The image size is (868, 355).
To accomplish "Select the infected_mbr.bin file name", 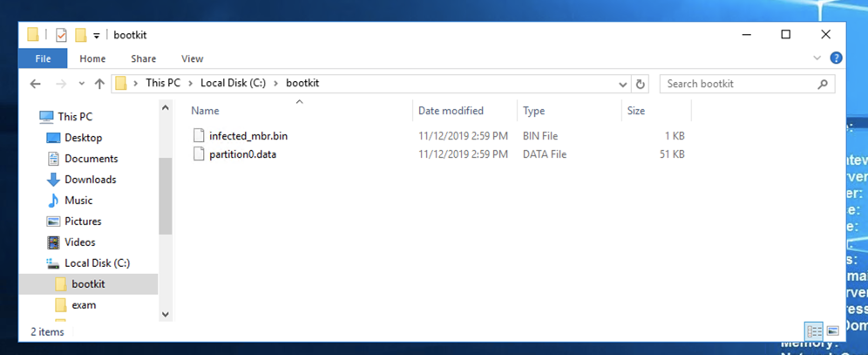I will [248, 136].
